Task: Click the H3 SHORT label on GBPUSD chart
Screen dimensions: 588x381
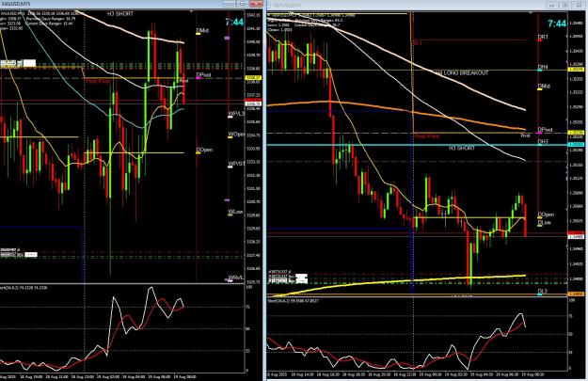Action: click(x=462, y=148)
